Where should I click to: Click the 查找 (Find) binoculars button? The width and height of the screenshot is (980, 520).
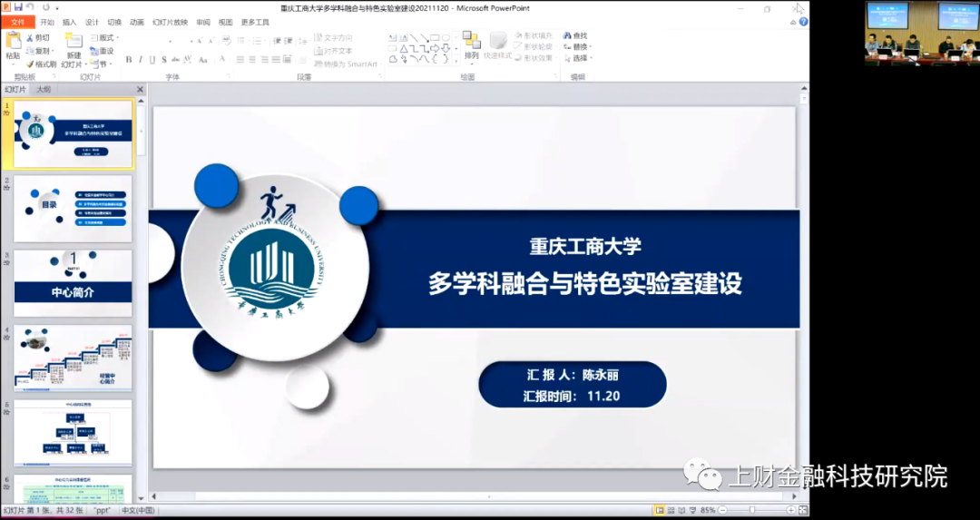575,35
